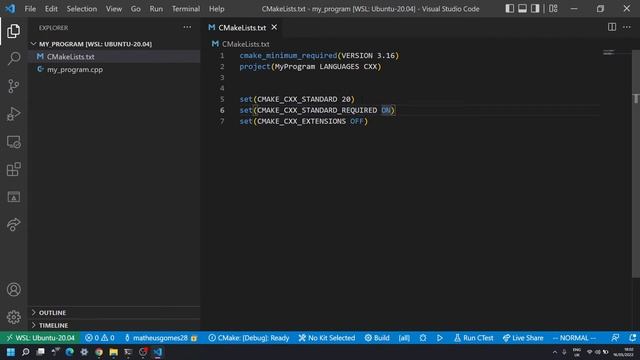Open the Windows Start menu

click(x=11, y=352)
